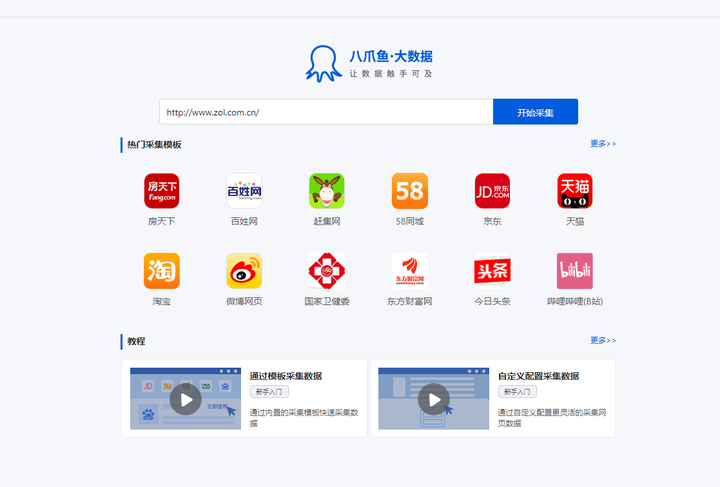720x487 pixels.
Task: Click the 赶集网 text label
Action: click(327, 221)
